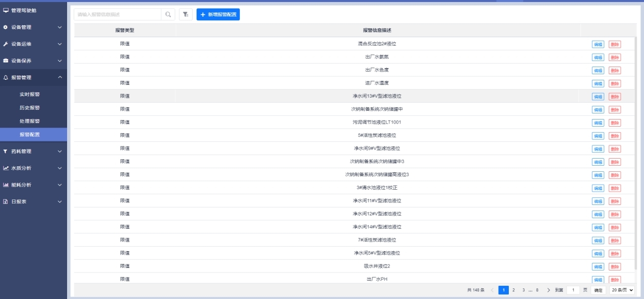Viewport: 644px width, 299px height.
Task: Click the 管理驾驶舱 monitor icon
Action: [x=6, y=10]
